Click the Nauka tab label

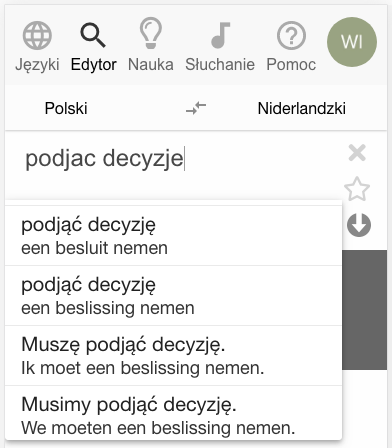[151, 64]
